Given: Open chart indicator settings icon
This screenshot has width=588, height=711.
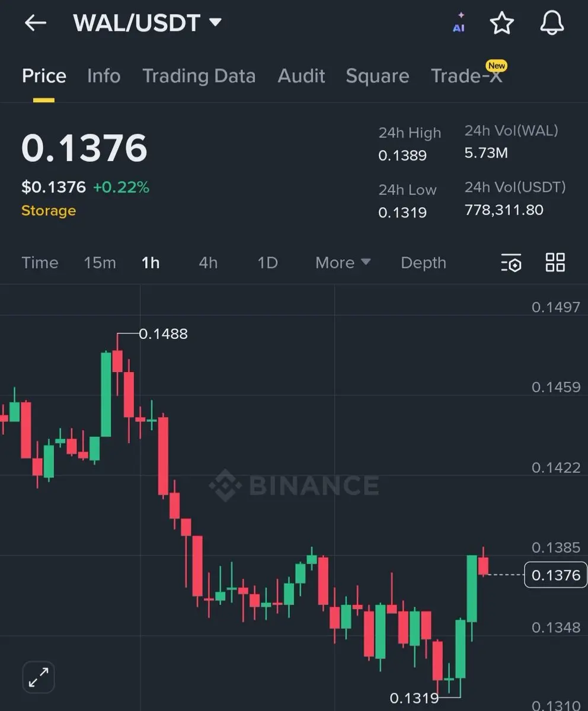Looking at the screenshot, I should [x=511, y=262].
